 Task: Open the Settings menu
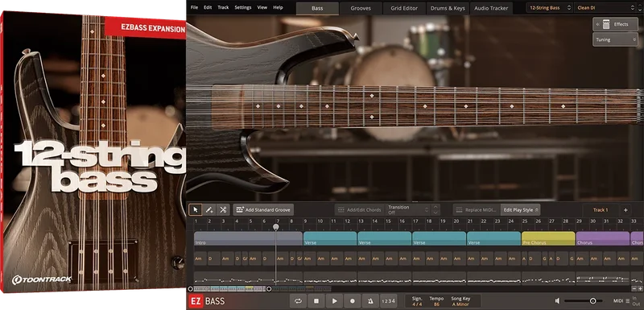[x=243, y=7]
